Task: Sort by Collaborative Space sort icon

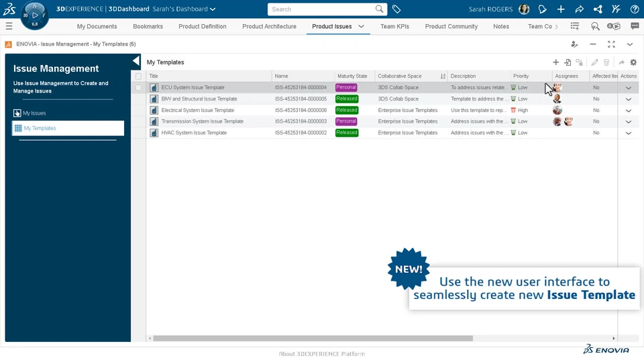Action: (x=443, y=76)
